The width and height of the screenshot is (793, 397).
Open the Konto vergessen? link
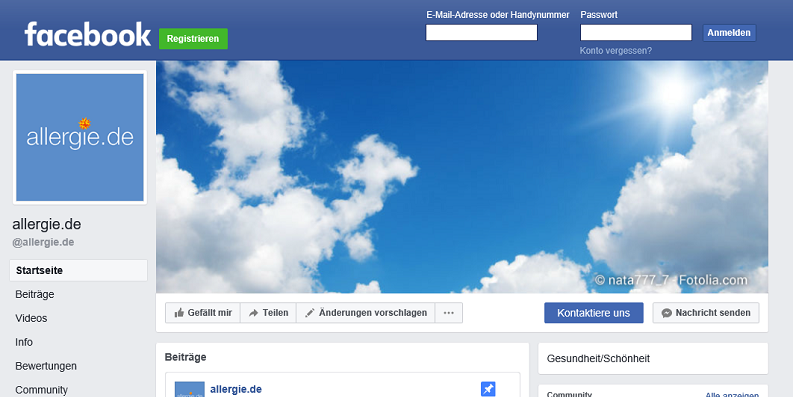[x=615, y=51]
